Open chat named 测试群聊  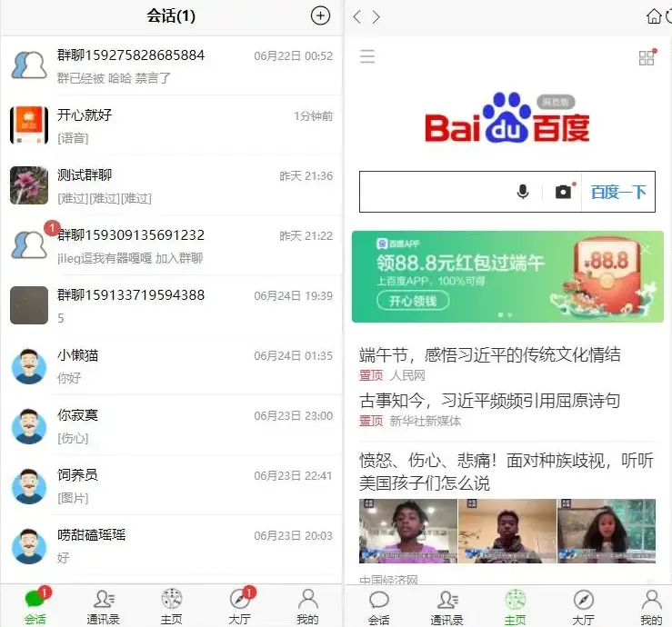pyautogui.click(x=172, y=185)
